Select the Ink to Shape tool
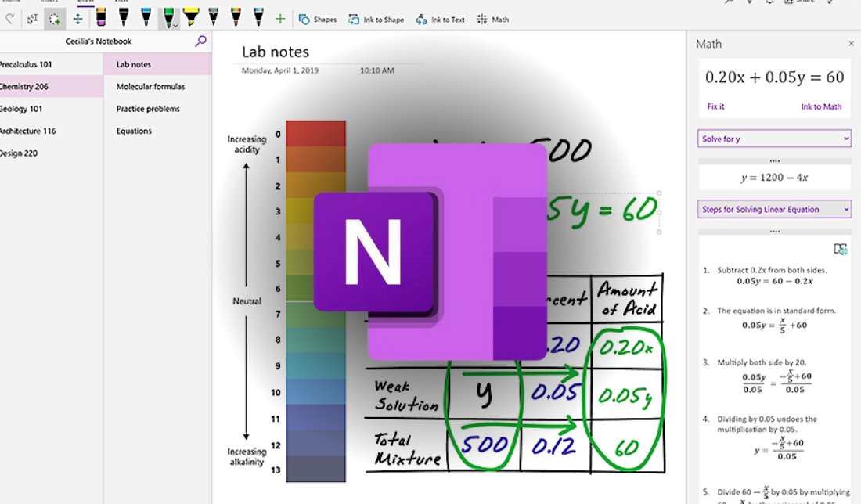This screenshot has width=861, height=504. click(376, 20)
